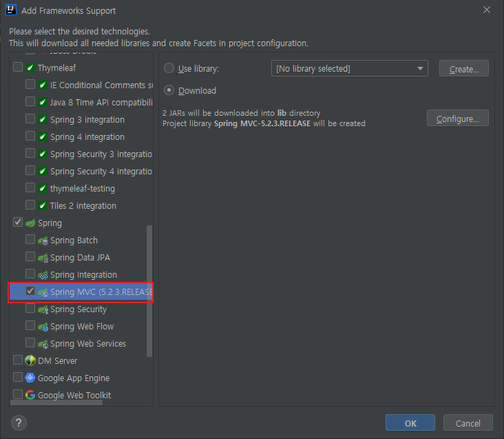The width and height of the screenshot is (504, 439).
Task: Enable the Thymeleaf checkbox
Action: click(x=18, y=68)
